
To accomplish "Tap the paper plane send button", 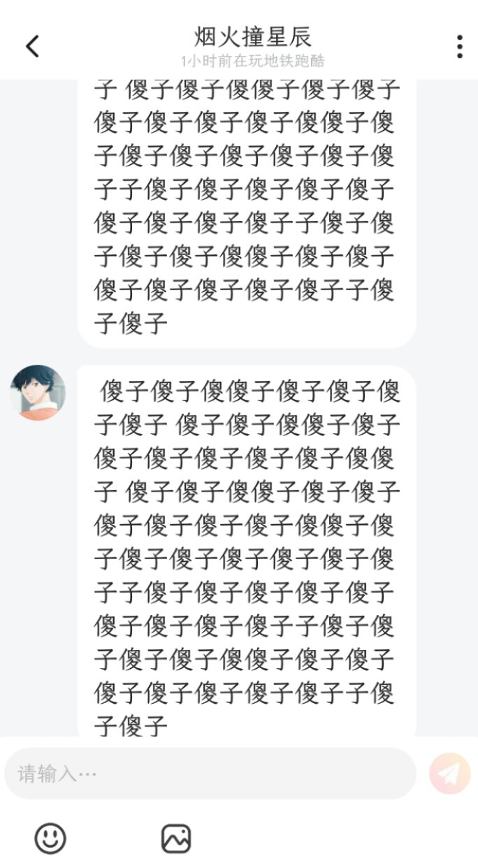I will [450, 774].
